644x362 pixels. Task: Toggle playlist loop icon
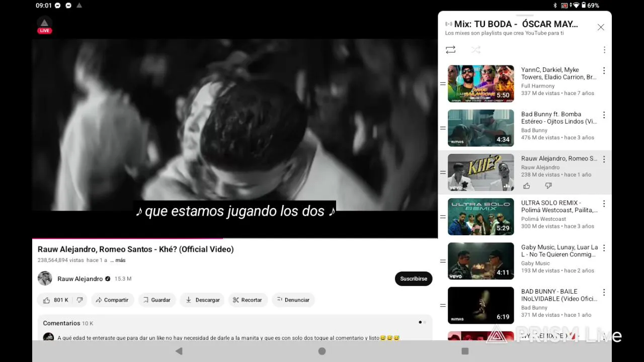point(450,50)
